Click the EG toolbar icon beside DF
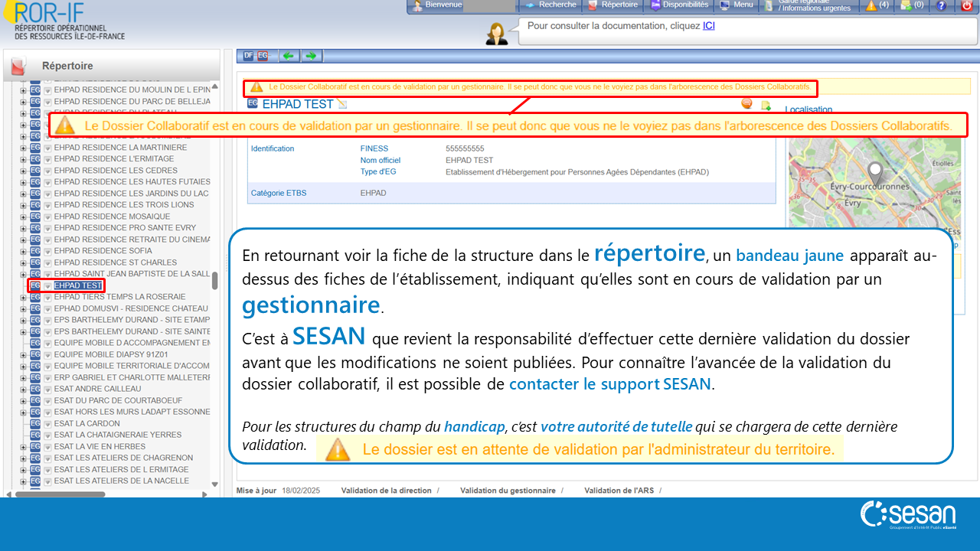Screen dimensions: 980x551 [263, 56]
